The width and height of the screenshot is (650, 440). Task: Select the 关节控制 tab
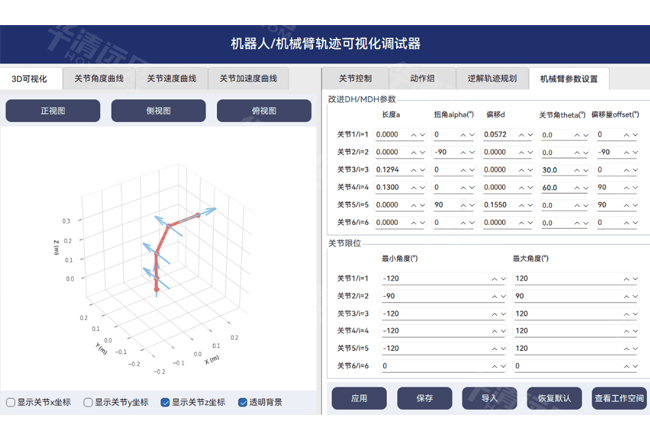pyautogui.click(x=355, y=78)
